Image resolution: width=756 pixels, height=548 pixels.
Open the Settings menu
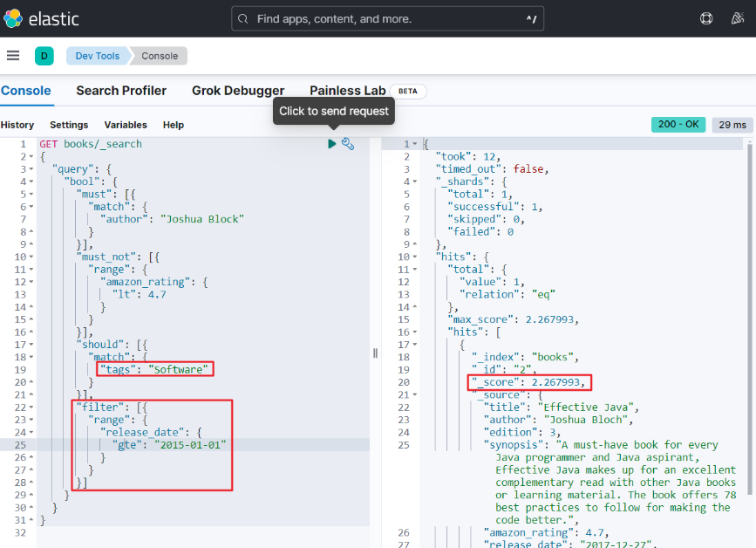point(69,125)
